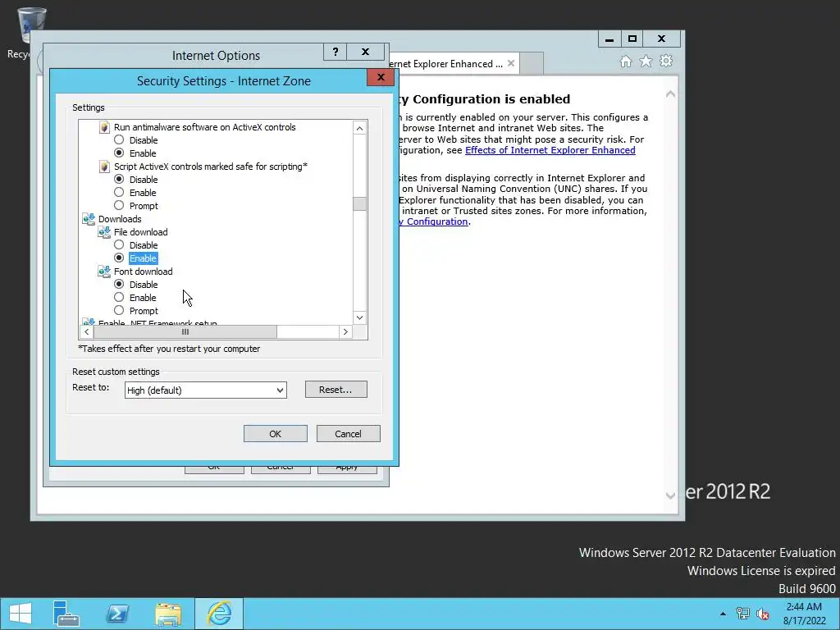Image resolution: width=840 pixels, height=630 pixels.
Task: Open a new blank browser tab
Action: click(532, 64)
